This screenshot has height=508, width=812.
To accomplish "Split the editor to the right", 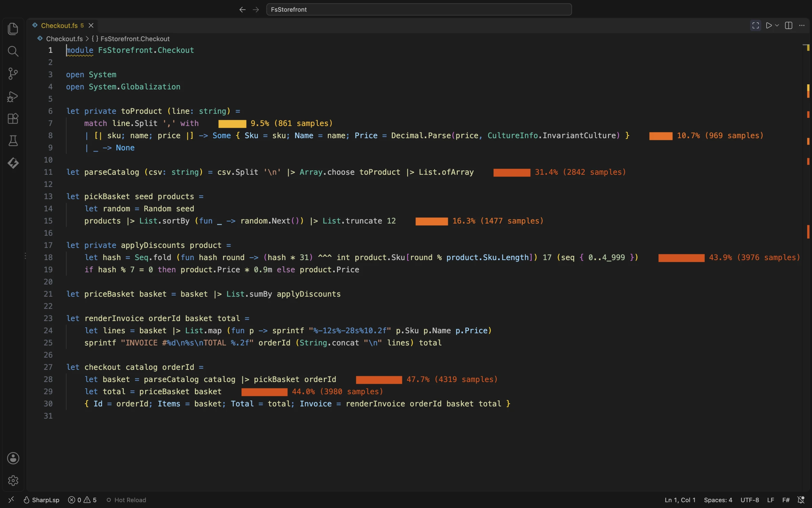I will (x=789, y=25).
